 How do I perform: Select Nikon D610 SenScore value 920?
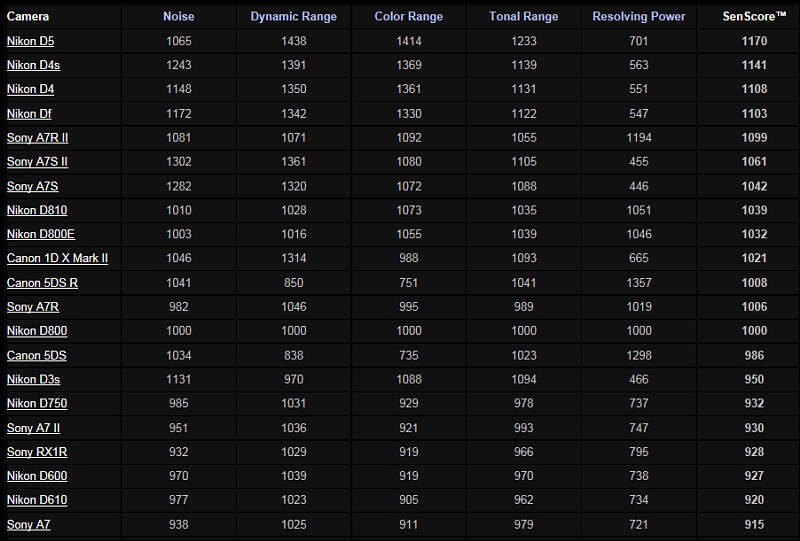coord(754,499)
